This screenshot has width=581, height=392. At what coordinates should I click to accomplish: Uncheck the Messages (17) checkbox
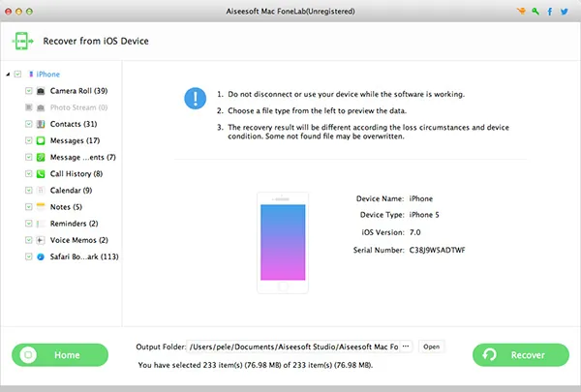[28, 140]
